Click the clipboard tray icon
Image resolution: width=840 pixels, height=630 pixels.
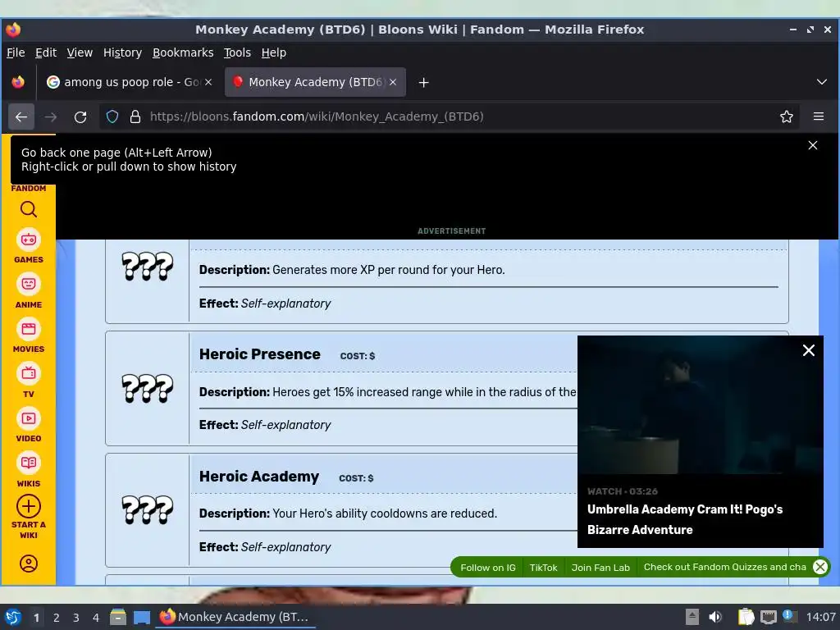(x=746, y=617)
